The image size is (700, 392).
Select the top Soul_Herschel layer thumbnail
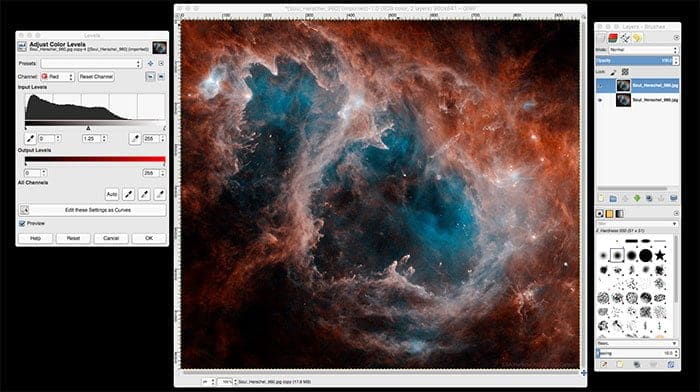623,85
